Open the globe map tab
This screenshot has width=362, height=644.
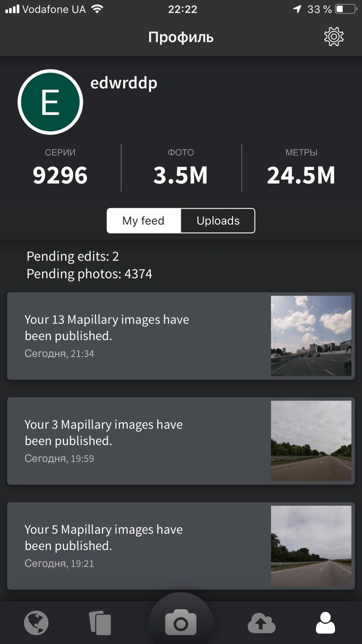(x=36, y=623)
